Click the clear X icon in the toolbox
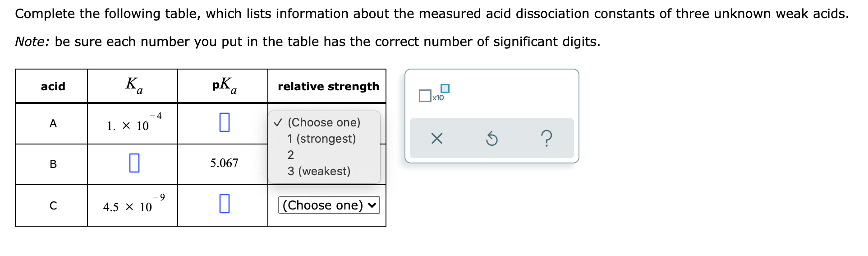Image resolution: width=868 pixels, height=256 pixels. pos(436,138)
